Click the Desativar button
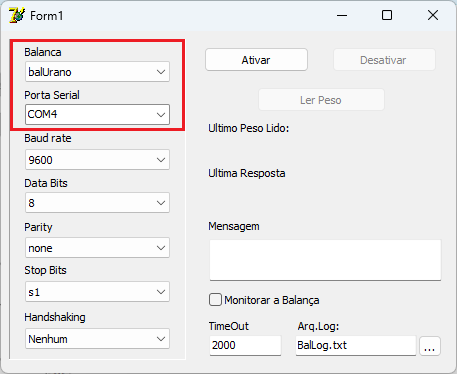 (x=384, y=60)
